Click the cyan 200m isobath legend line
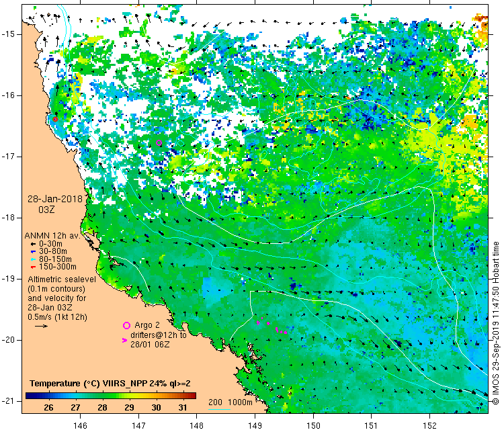The width and height of the screenshot is (504, 430). pos(220,409)
